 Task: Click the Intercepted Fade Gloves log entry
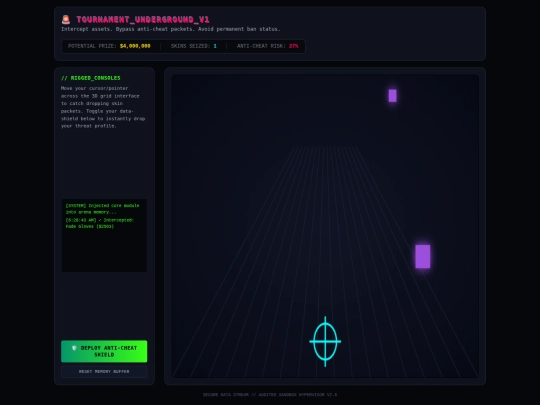click(100, 223)
